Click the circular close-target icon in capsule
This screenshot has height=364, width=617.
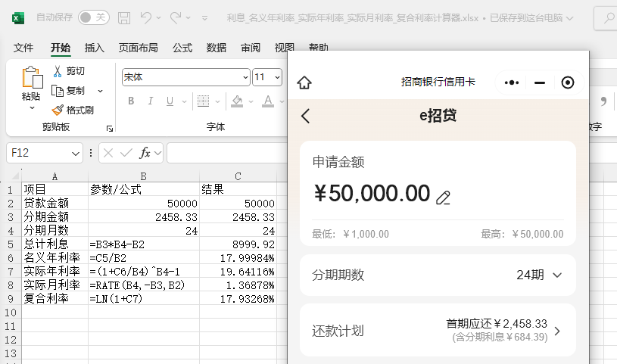(568, 82)
